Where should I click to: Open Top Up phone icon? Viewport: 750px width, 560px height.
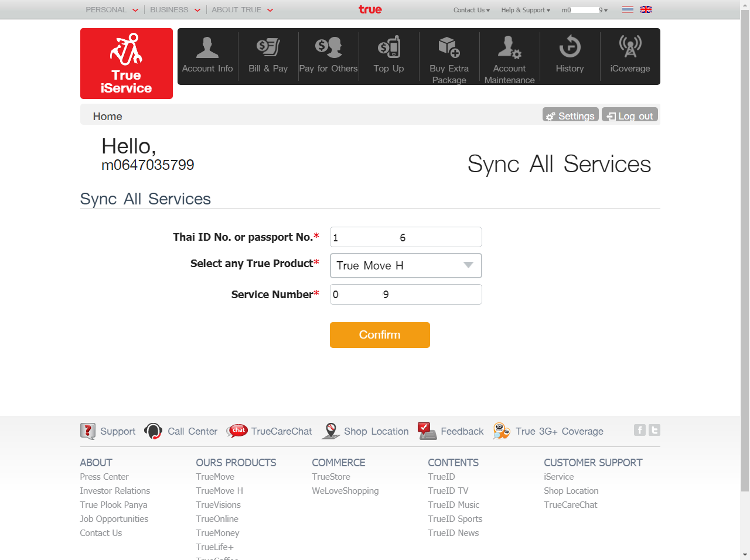[389, 47]
